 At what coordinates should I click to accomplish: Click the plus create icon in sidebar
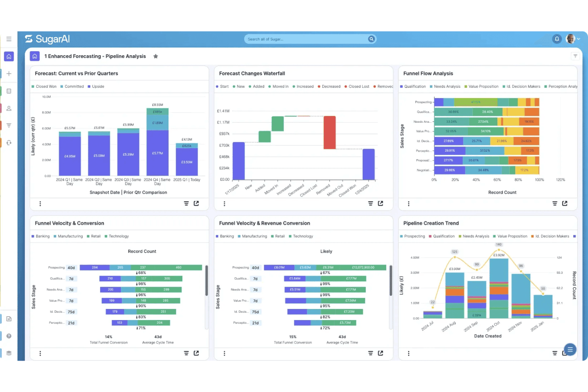coord(9,73)
